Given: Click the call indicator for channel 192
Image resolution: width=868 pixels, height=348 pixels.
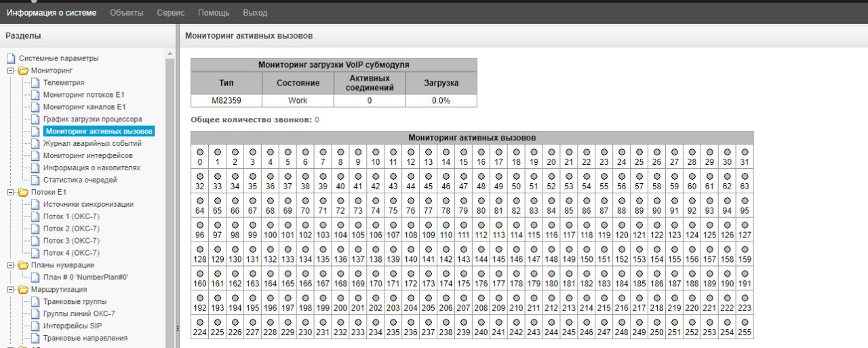Looking at the screenshot, I should [x=199, y=297].
